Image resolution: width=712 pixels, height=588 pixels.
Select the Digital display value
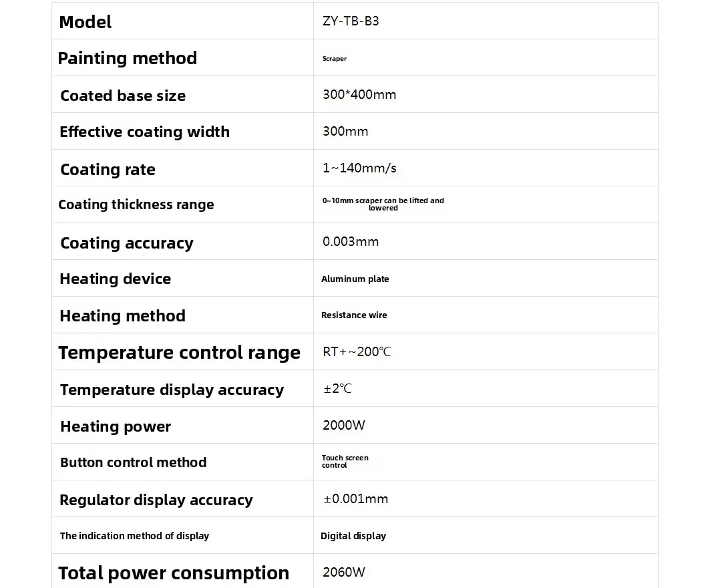click(353, 536)
